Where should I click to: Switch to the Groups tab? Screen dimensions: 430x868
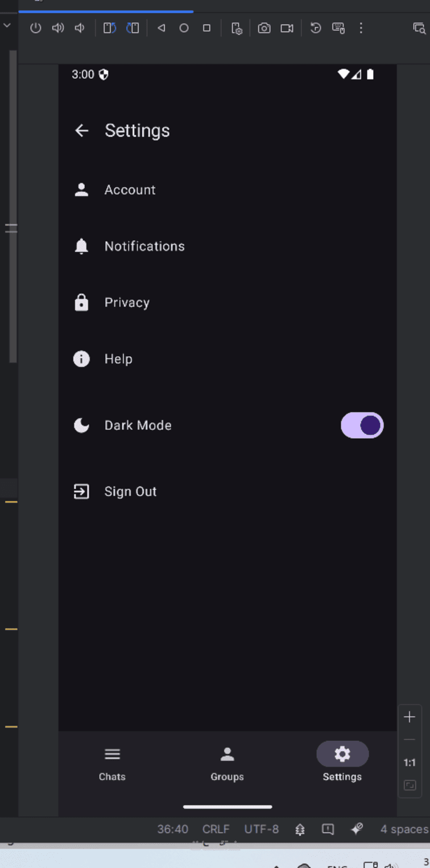[227, 763]
